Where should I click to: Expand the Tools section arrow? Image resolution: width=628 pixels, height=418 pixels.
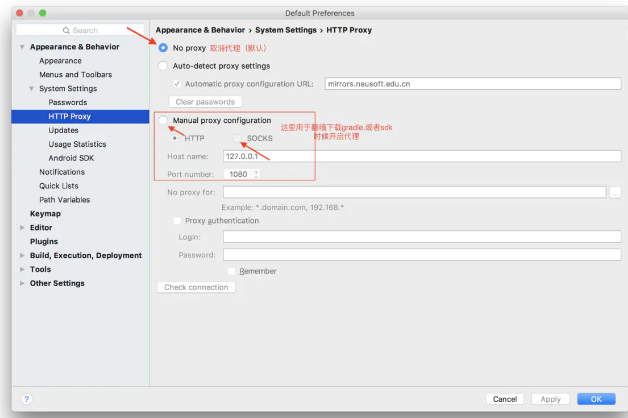[22, 269]
